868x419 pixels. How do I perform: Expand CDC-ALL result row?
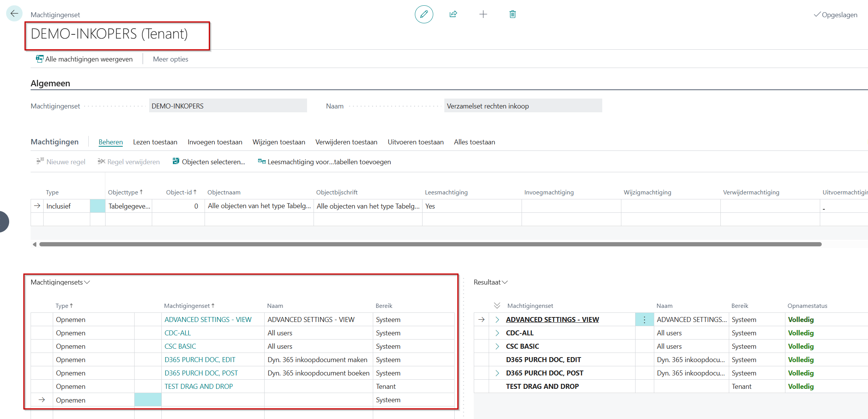[x=497, y=333]
